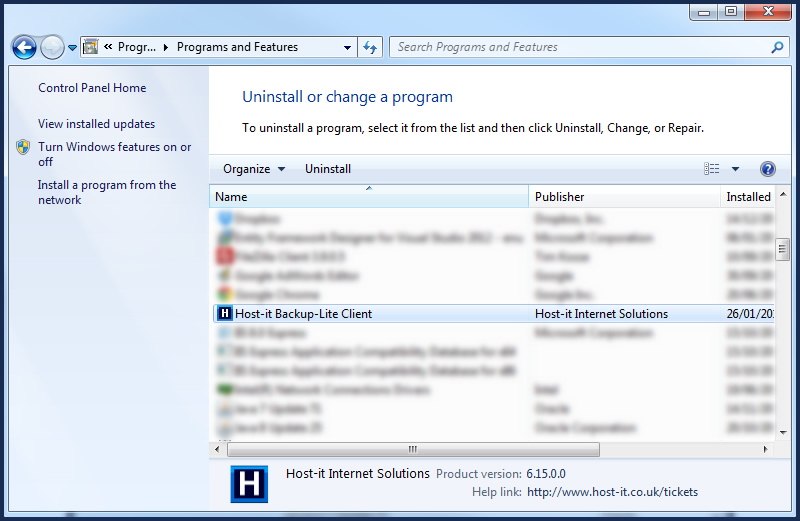Click the large Host-it logo in details pane
Image resolution: width=800 pixels, height=521 pixels.
[x=249, y=484]
